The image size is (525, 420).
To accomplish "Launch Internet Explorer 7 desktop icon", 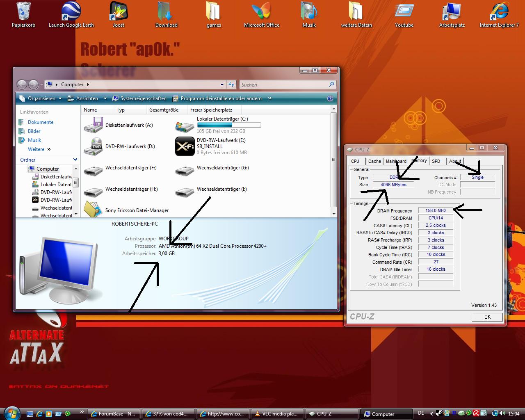I will [x=499, y=14].
